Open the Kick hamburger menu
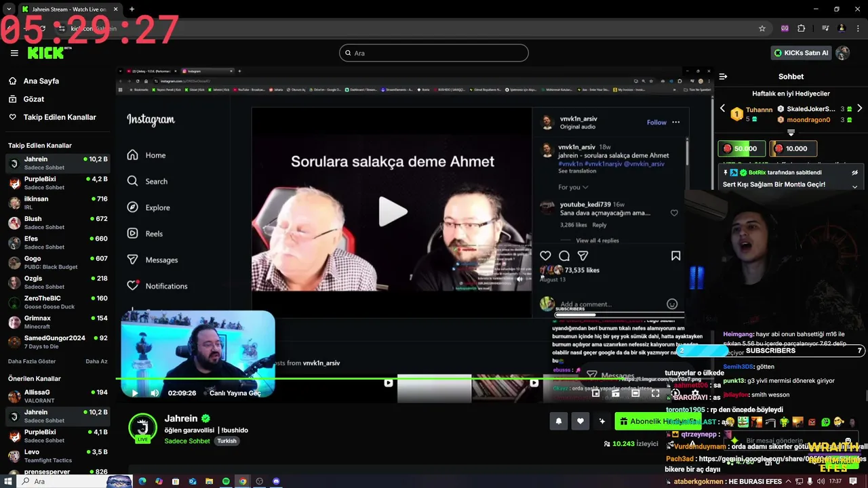The height and width of the screenshot is (488, 868). [x=14, y=53]
